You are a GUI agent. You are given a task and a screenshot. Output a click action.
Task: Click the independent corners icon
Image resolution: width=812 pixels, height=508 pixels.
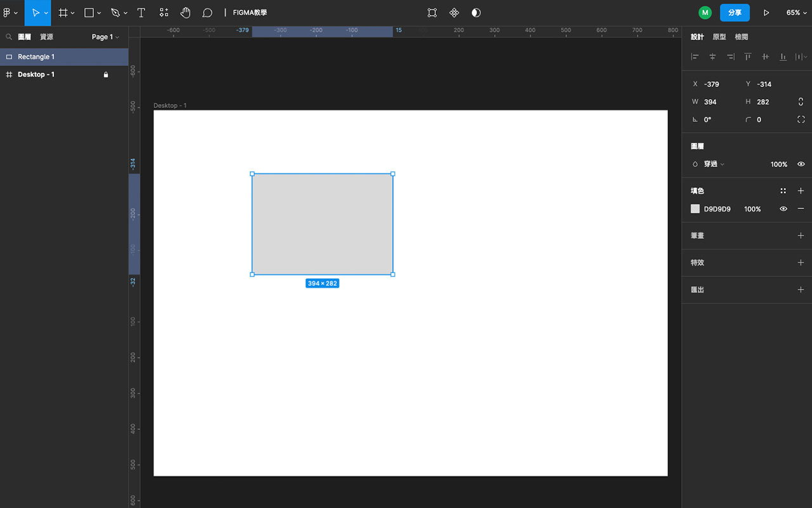point(801,119)
